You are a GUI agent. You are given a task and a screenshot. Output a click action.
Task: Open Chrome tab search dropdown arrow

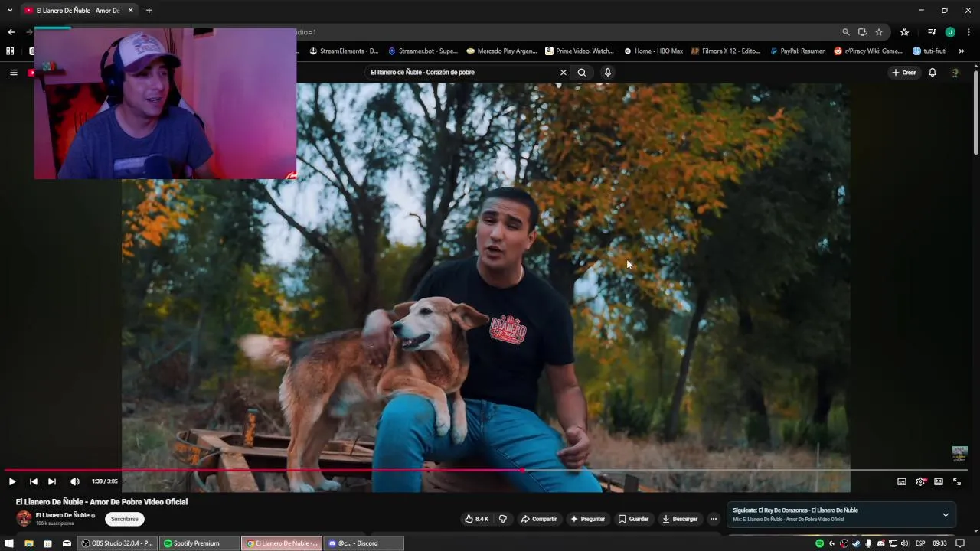[10, 11]
